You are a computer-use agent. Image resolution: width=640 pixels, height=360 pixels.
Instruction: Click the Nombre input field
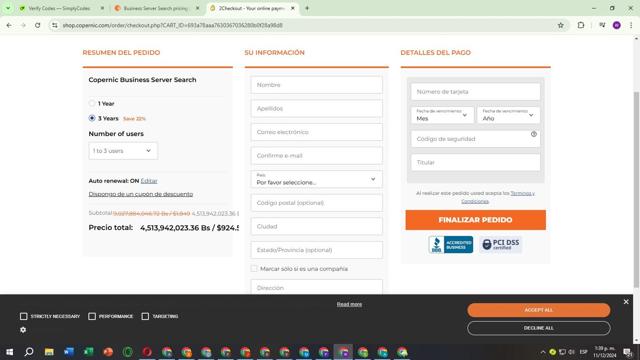click(317, 85)
